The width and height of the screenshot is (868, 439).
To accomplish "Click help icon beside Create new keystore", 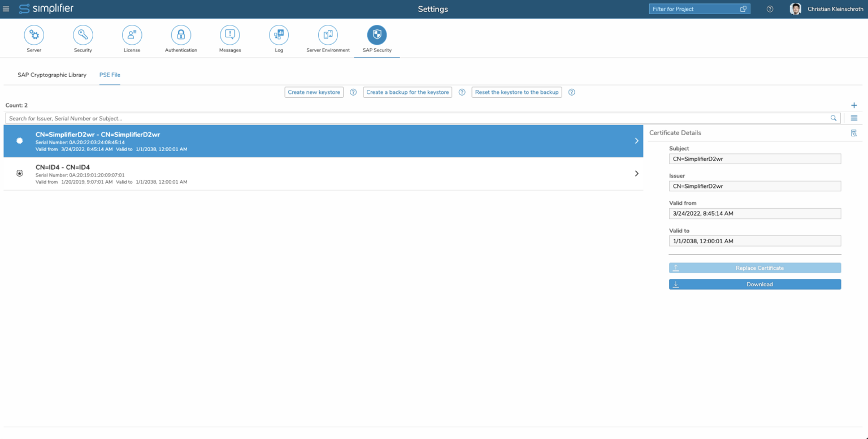I will [x=353, y=92].
